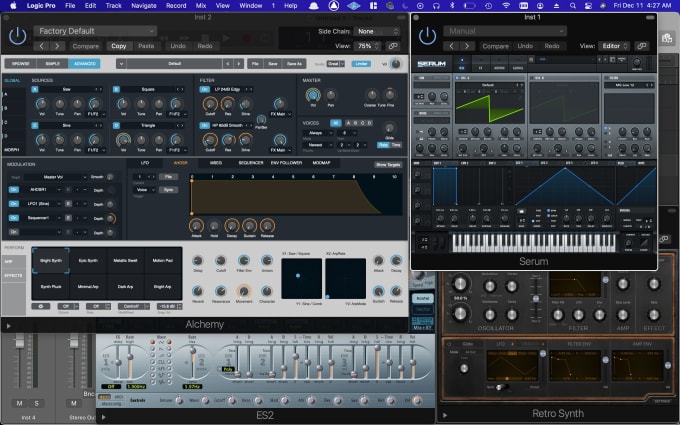Open Spotlight search in menu bar
The height and width of the screenshot is (425, 680).
coord(572,6)
